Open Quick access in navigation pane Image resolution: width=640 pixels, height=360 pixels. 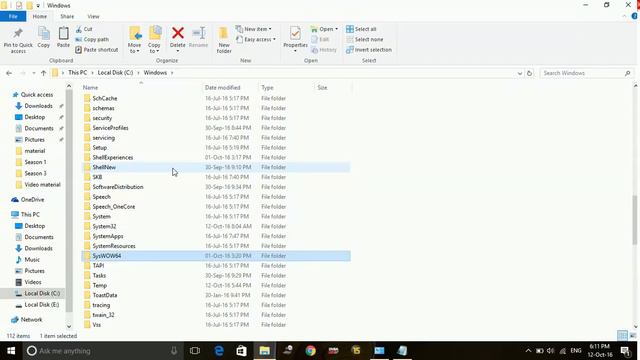[x=37, y=94]
